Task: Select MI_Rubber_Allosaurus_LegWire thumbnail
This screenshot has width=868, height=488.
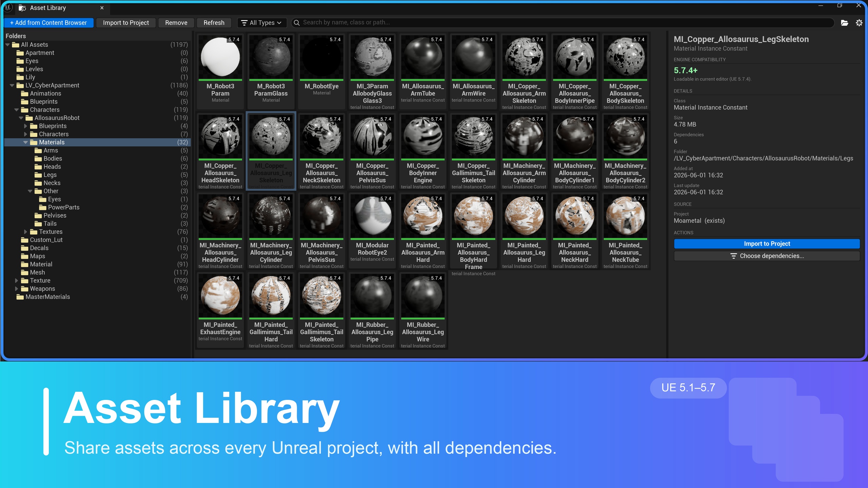Action: pos(423,296)
